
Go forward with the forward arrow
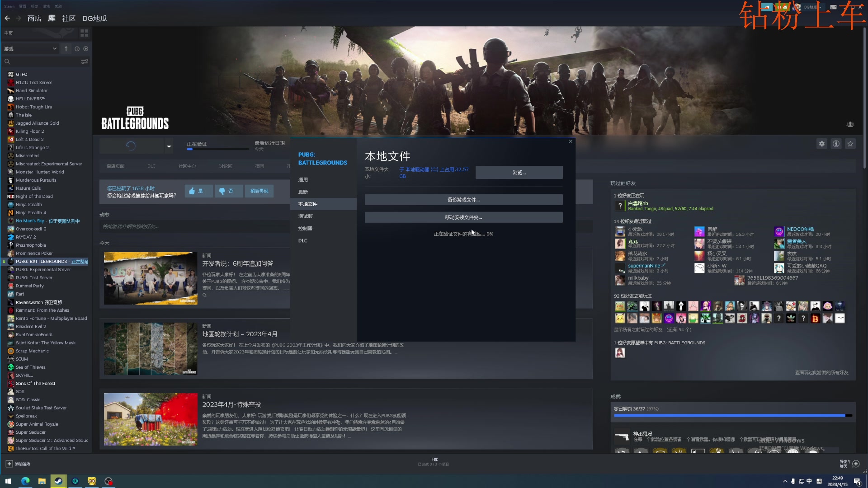pyautogui.click(x=19, y=18)
